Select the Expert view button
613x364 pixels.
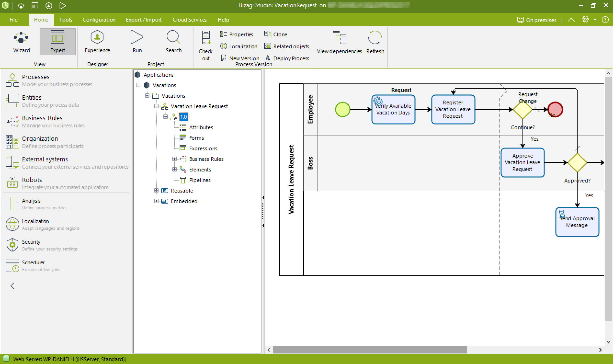coord(58,42)
